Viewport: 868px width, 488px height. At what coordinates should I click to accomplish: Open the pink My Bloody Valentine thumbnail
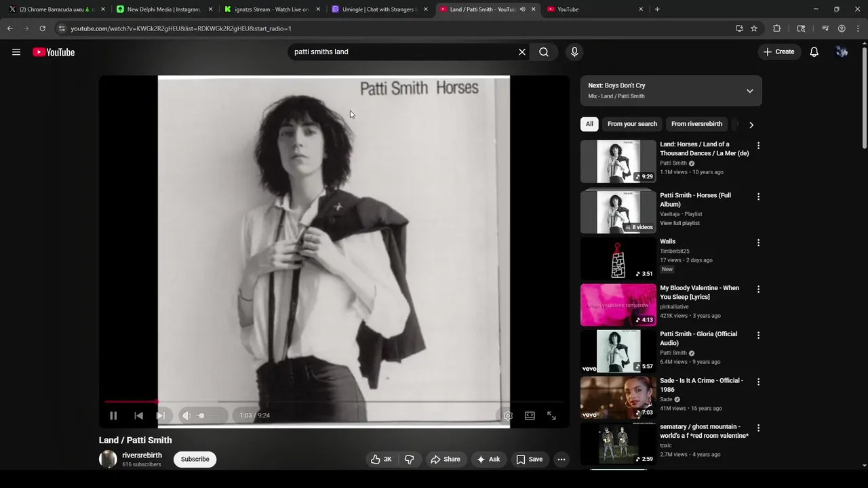click(618, 305)
